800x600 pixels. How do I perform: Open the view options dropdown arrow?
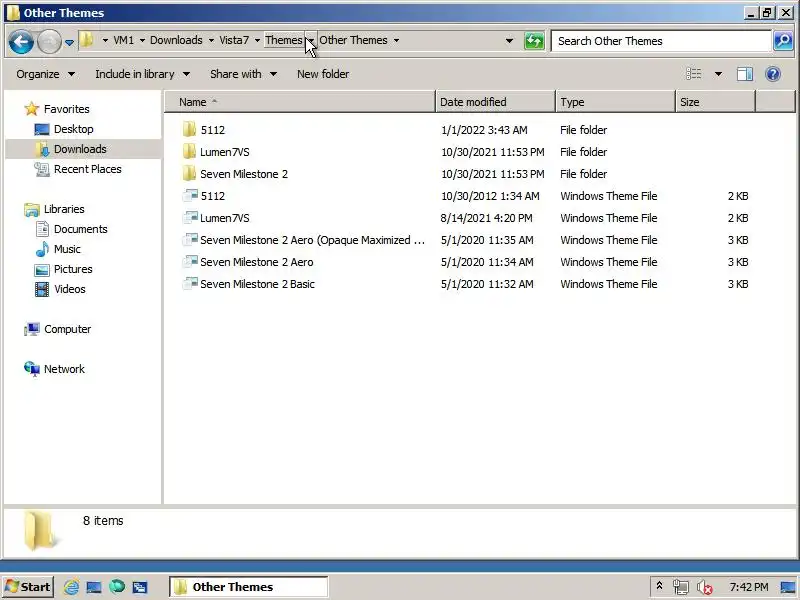[718, 74]
